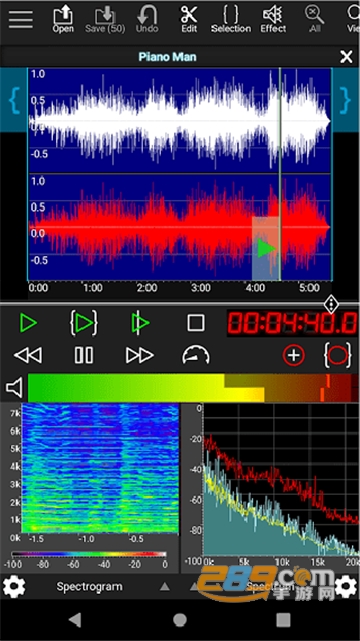Tap the Piano Man title
The width and height of the screenshot is (360, 641).
tap(167, 57)
